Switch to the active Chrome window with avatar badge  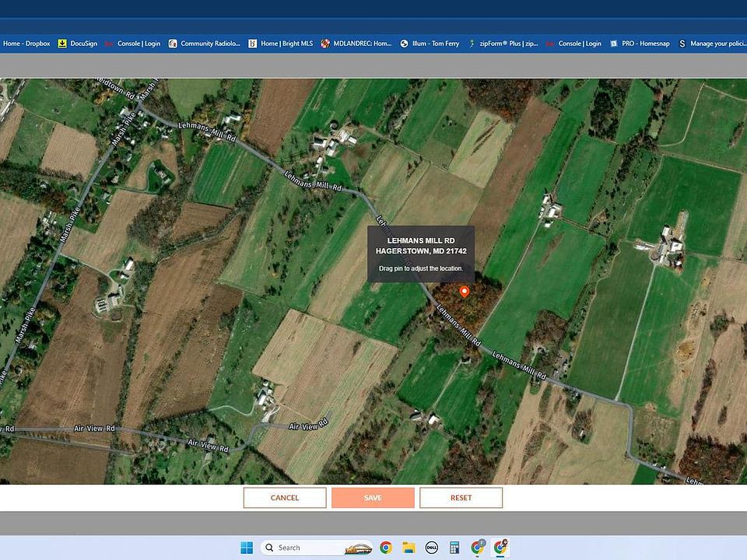click(x=500, y=548)
